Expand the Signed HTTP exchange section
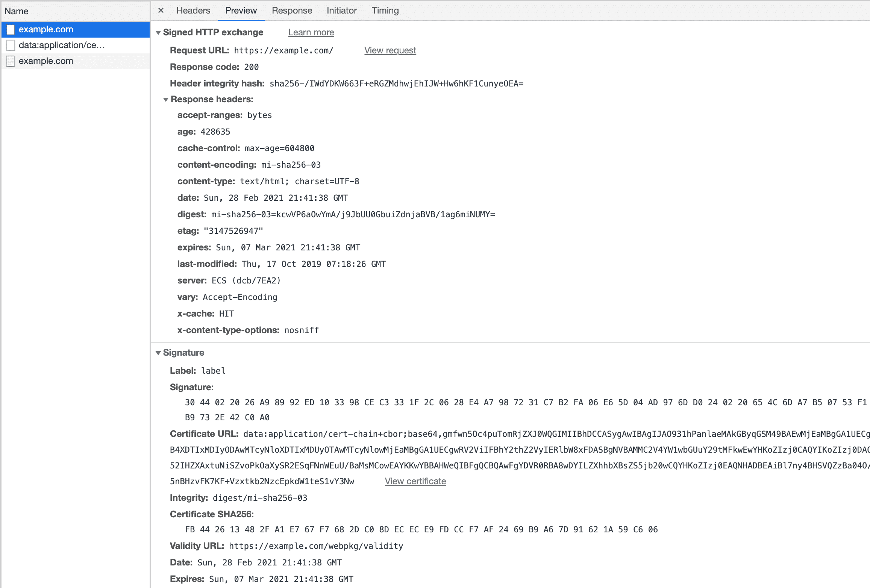 pyautogui.click(x=158, y=32)
